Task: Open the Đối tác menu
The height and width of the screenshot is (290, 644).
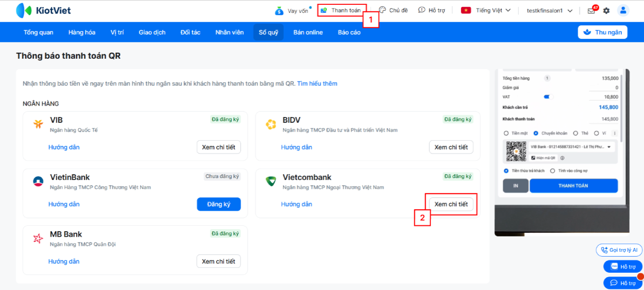Action: 190,32
